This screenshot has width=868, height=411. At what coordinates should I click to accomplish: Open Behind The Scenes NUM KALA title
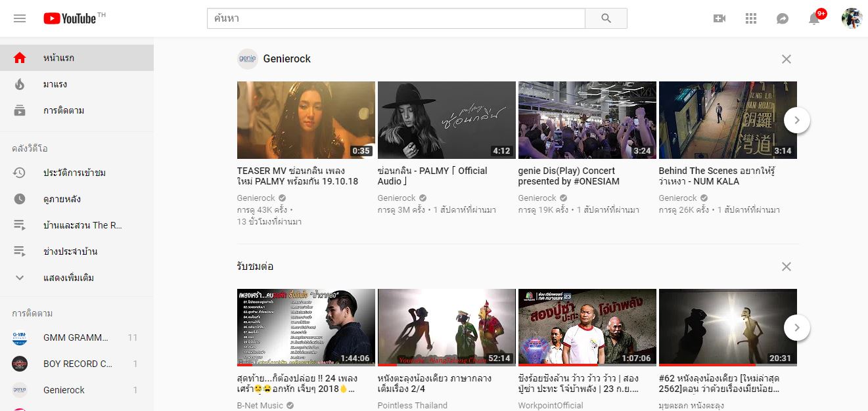pyautogui.click(x=717, y=176)
